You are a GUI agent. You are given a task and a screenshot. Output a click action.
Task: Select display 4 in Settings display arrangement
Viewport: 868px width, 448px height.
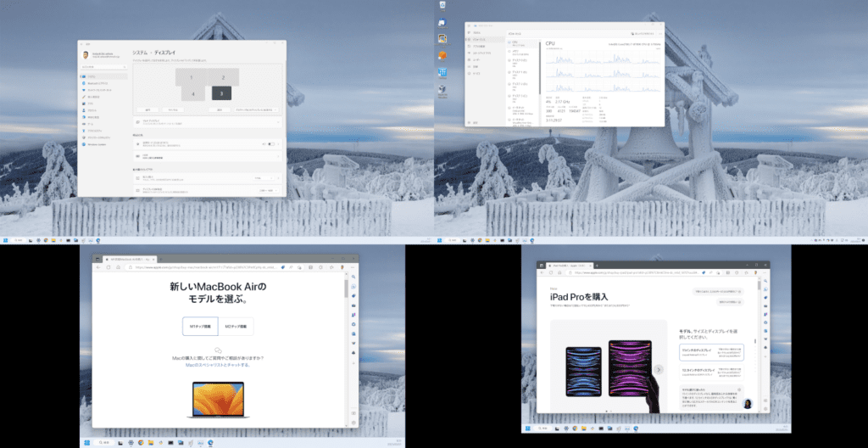click(194, 93)
